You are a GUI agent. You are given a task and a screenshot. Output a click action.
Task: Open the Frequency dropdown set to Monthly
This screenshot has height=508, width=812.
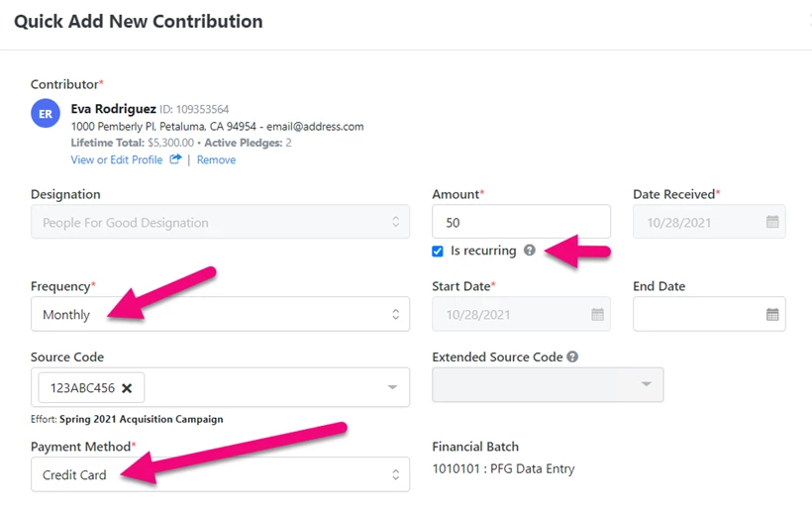tap(220, 314)
